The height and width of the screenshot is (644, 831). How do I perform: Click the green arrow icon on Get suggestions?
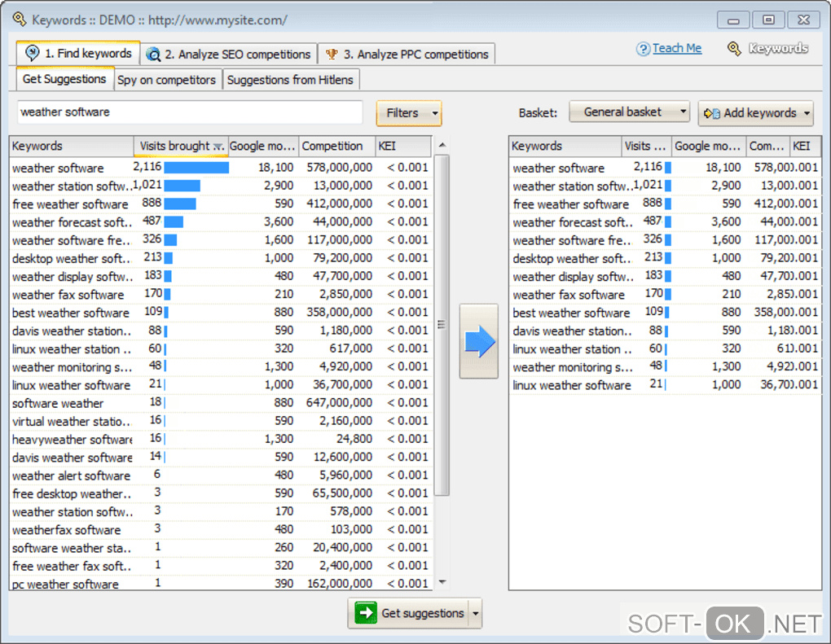coord(365,613)
